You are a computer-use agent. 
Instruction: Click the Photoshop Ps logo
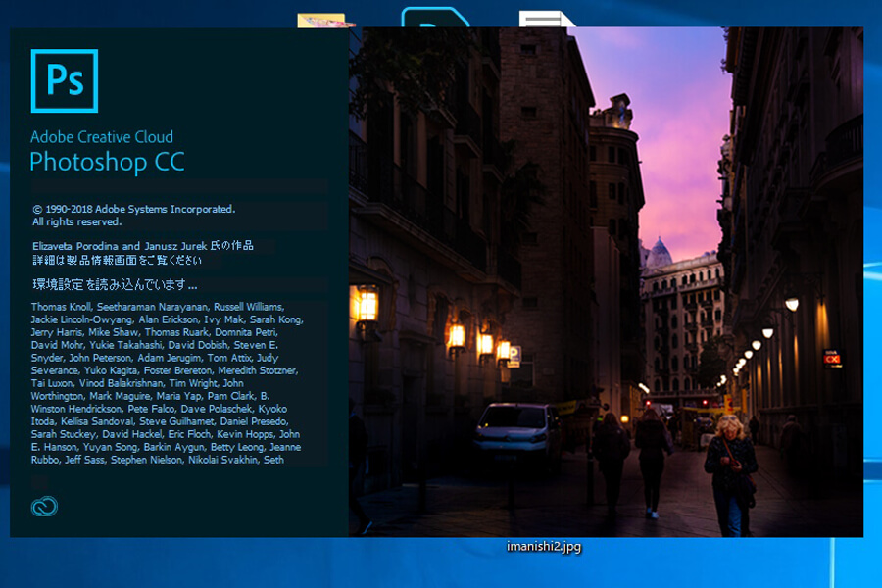tap(65, 81)
